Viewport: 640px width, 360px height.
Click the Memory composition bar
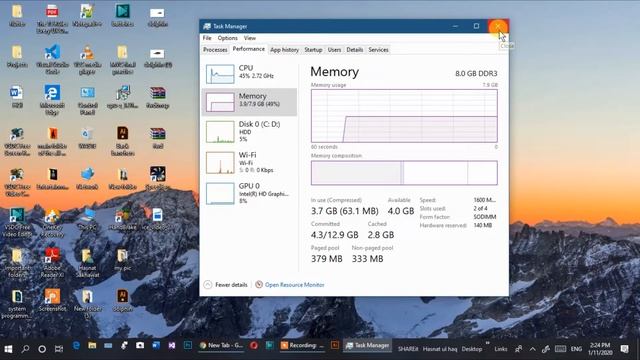[x=404, y=173]
